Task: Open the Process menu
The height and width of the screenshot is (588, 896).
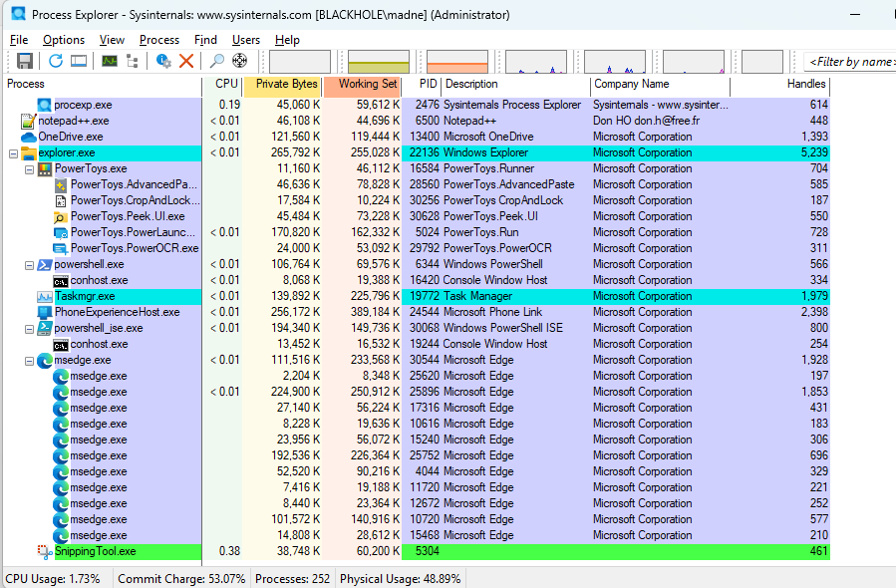Action: 159,40
